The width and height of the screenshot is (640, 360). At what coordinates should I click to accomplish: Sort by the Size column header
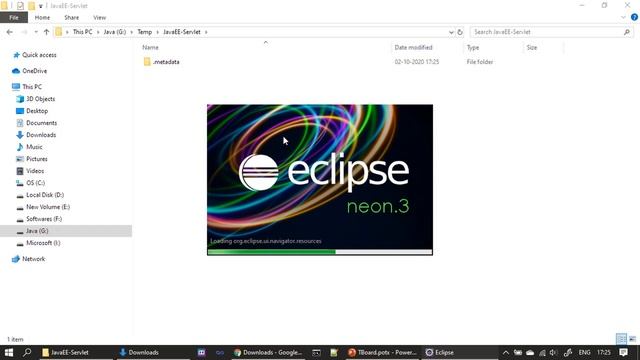[x=531, y=47]
